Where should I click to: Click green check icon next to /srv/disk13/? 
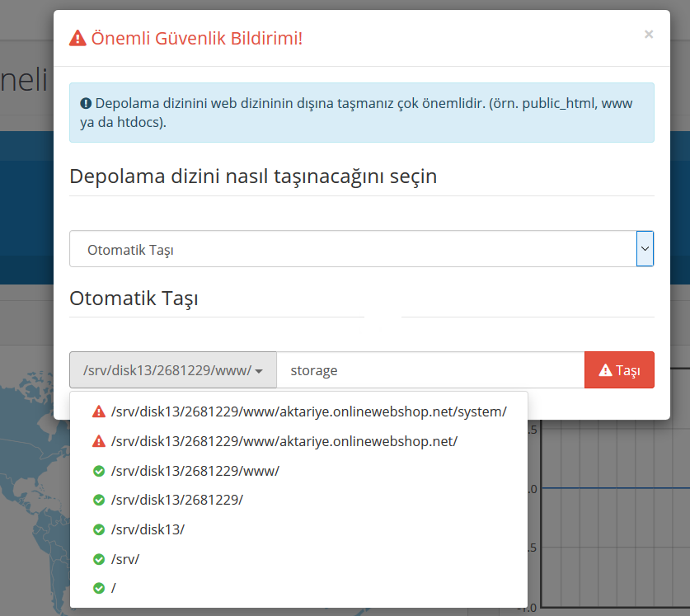[x=99, y=529]
